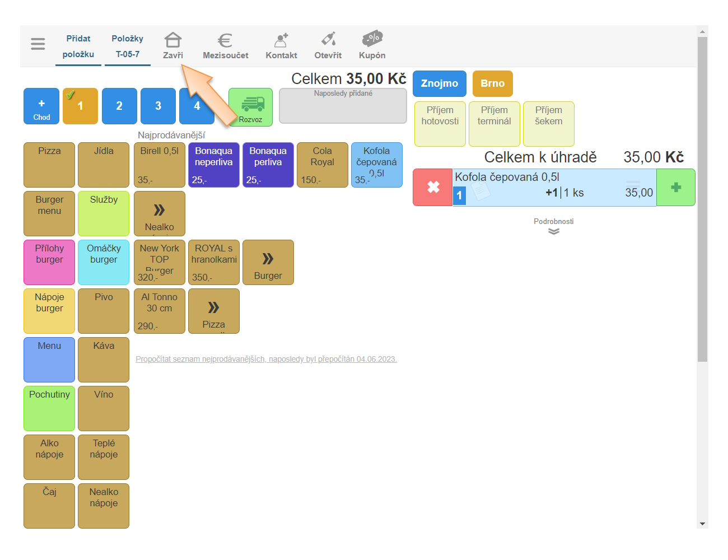Show more Burger items

point(268,262)
